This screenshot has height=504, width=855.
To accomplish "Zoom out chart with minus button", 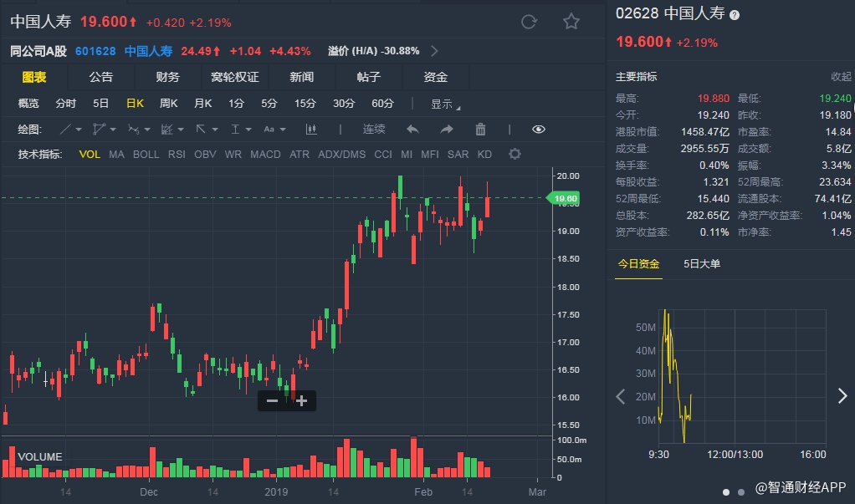I will tap(272, 401).
